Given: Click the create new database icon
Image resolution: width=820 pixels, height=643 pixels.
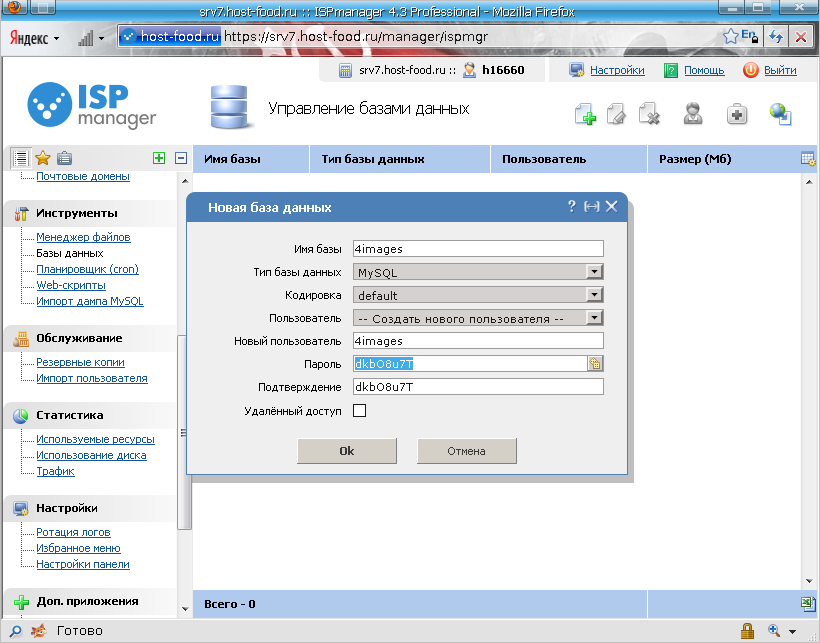Looking at the screenshot, I should point(586,113).
